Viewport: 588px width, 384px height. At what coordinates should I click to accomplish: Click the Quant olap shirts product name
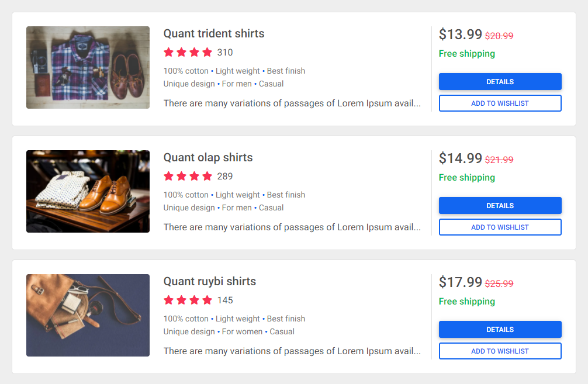208,157
